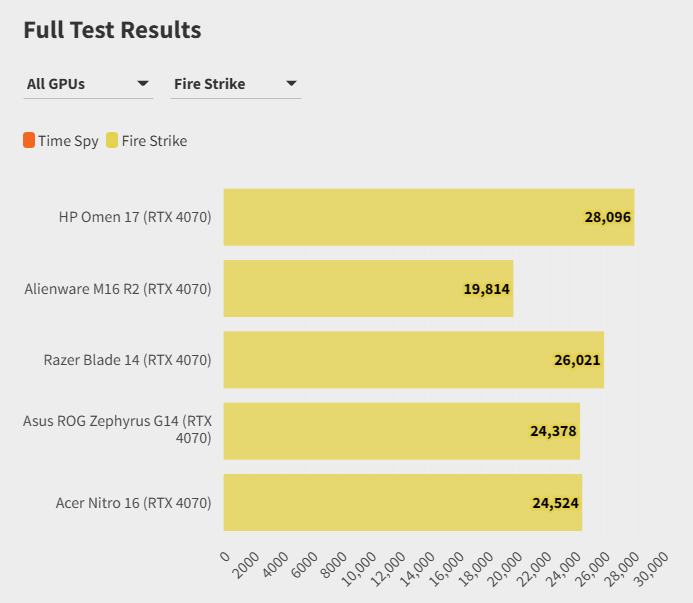Open the All GPUs dropdown
The height and width of the screenshot is (603, 693).
88,84
